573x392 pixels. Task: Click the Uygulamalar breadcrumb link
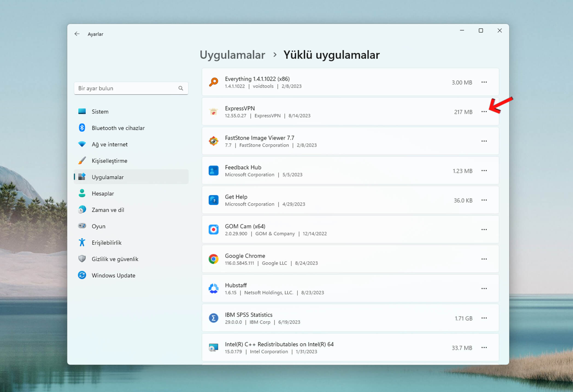pos(232,55)
